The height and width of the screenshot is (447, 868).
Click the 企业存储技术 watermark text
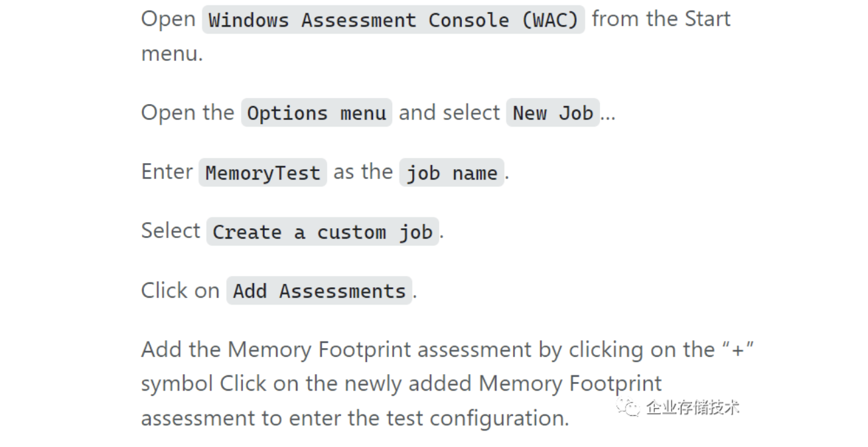pyautogui.click(x=692, y=407)
